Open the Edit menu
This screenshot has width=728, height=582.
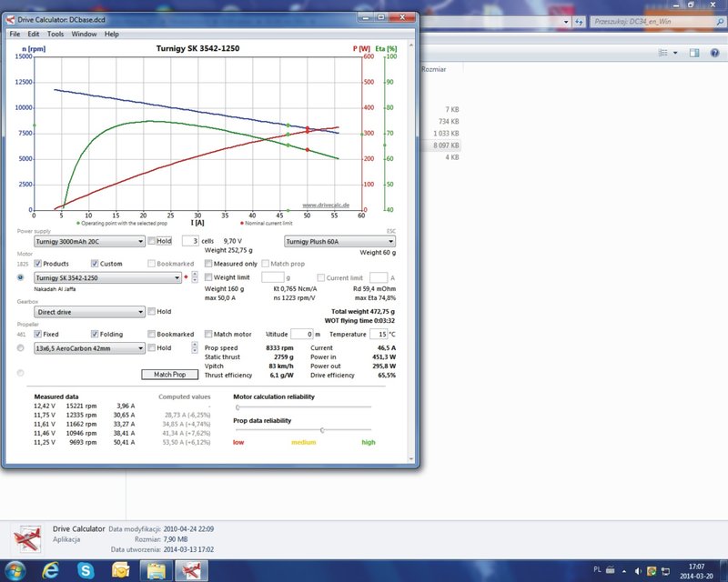(34, 34)
